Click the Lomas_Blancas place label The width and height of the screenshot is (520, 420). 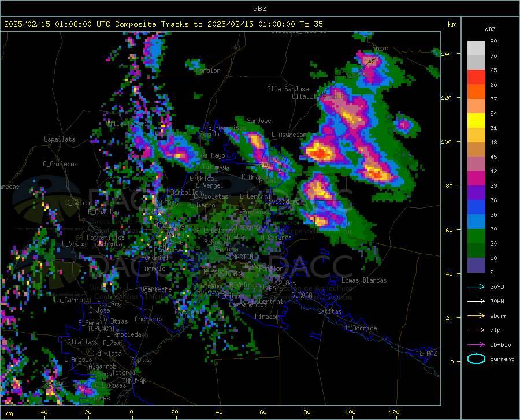coord(364,280)
